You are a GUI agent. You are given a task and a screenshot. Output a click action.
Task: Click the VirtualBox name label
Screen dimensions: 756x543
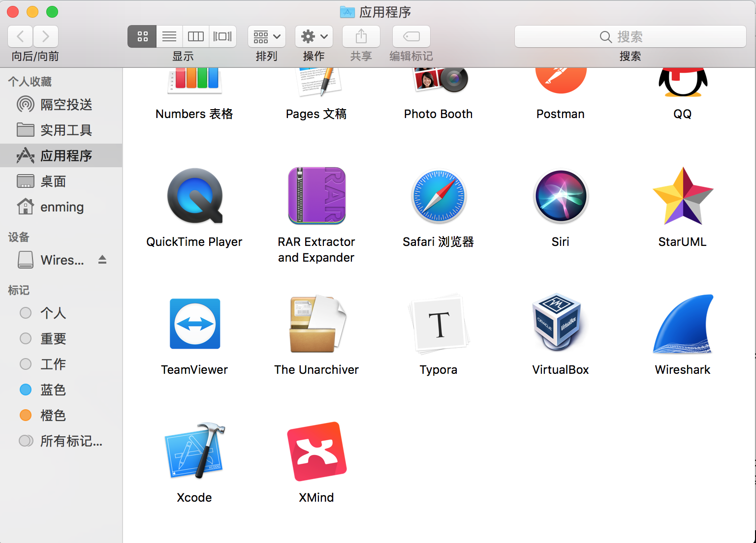(561, 369)
